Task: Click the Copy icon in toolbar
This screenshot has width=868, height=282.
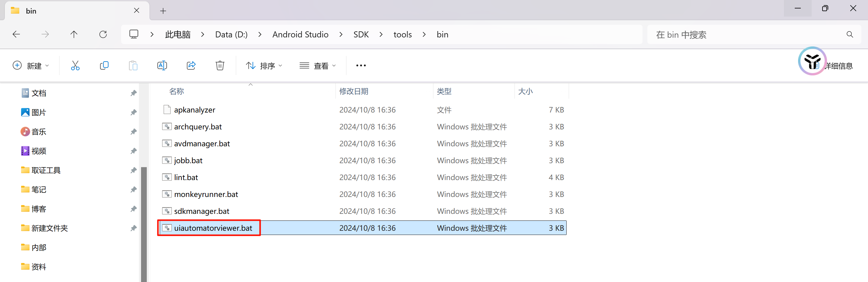Action: pyautogui.click(x=104, y=65)
